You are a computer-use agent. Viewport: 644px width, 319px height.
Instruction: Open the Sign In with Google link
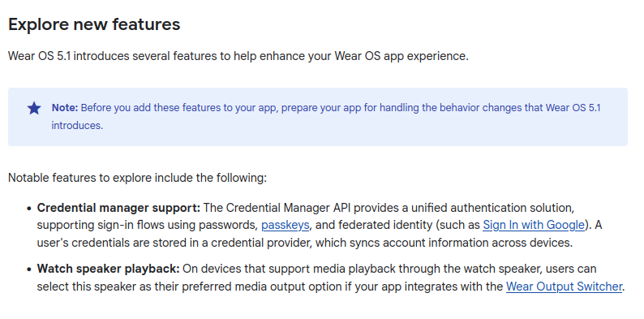point(533,226)
